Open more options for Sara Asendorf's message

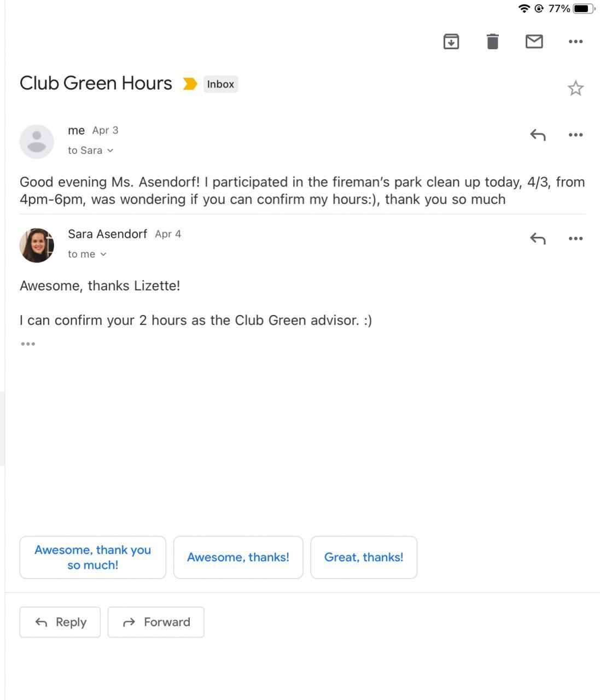point(575,238)
